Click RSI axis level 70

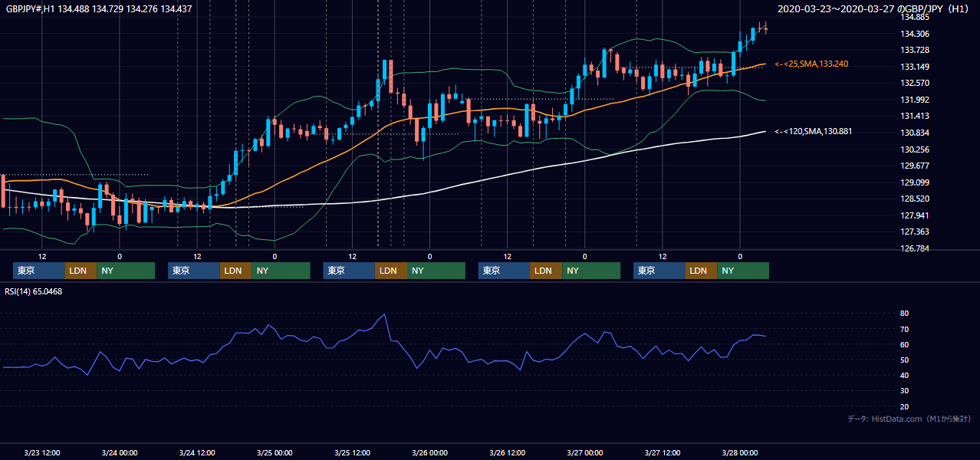click(x=904, y=329)
